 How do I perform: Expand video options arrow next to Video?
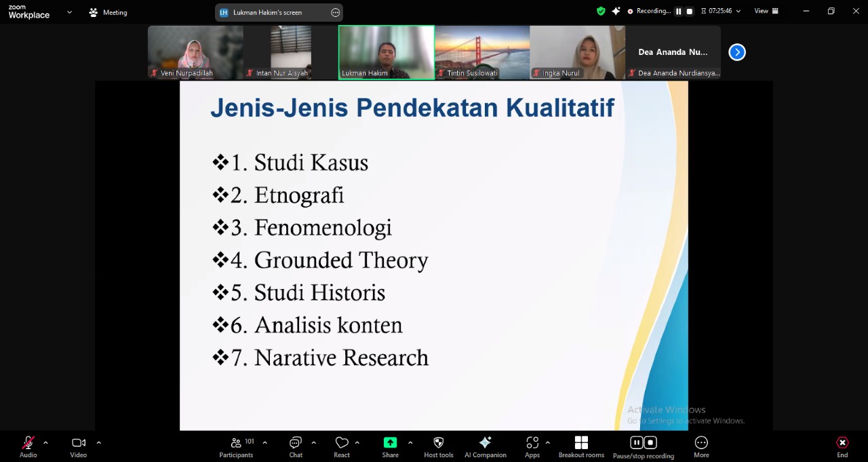pos(98,443)
